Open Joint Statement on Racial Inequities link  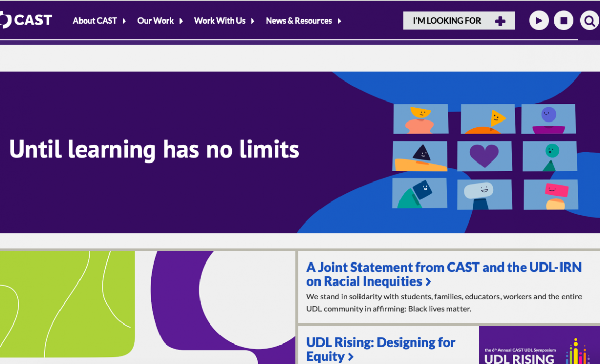(444, 274)
